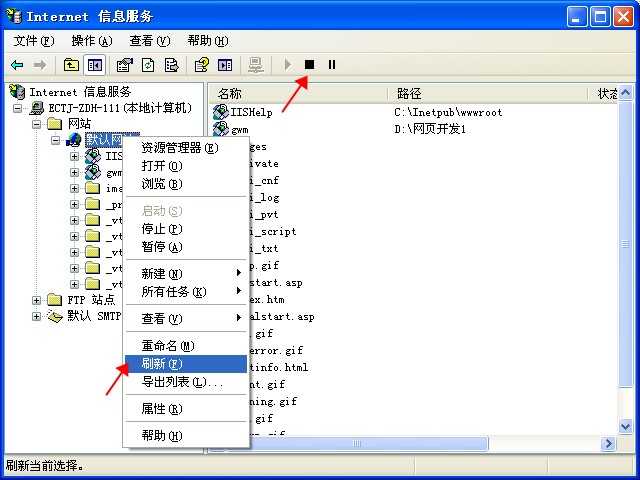Sort by the 路径 column header
The image size is (640, 480).
point(487,93)
